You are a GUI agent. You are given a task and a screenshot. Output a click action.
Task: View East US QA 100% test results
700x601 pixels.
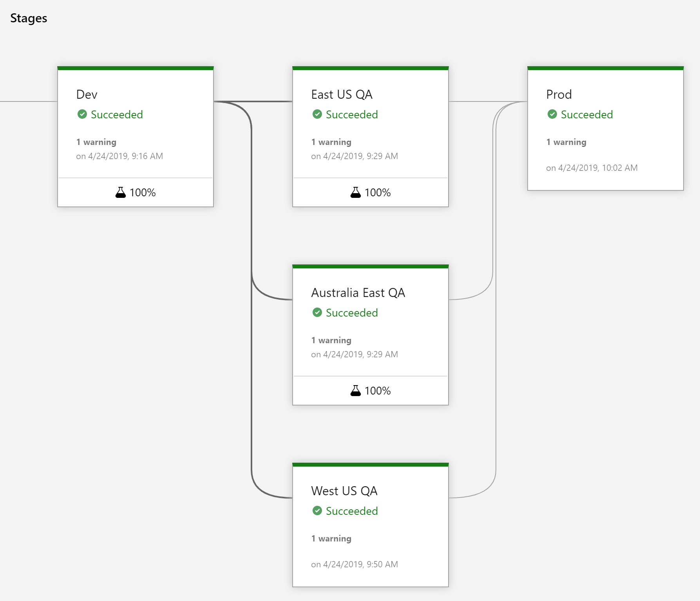pos(378,193)
